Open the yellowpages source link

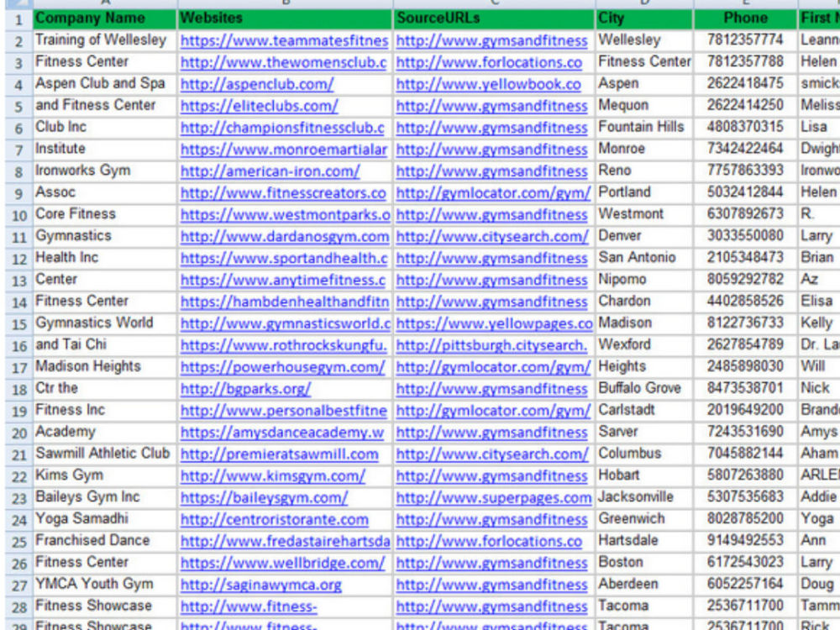coord(495,323)
